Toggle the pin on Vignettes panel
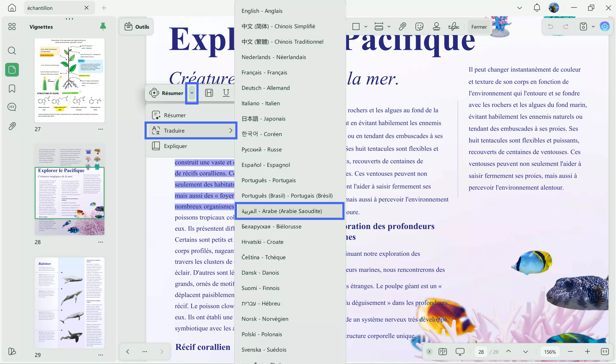This screenshot has height=364, width=616. pyautogui.click(x=103, y=27)
